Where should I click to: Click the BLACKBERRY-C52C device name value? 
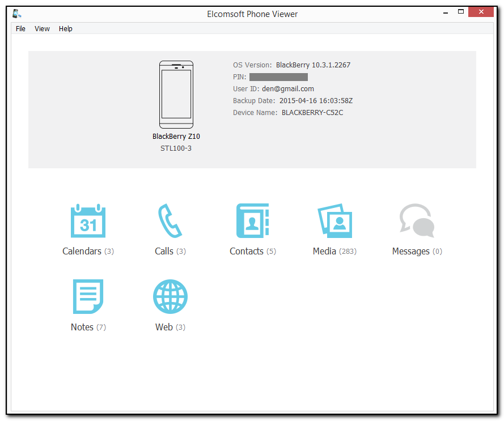tap(312, 113)
